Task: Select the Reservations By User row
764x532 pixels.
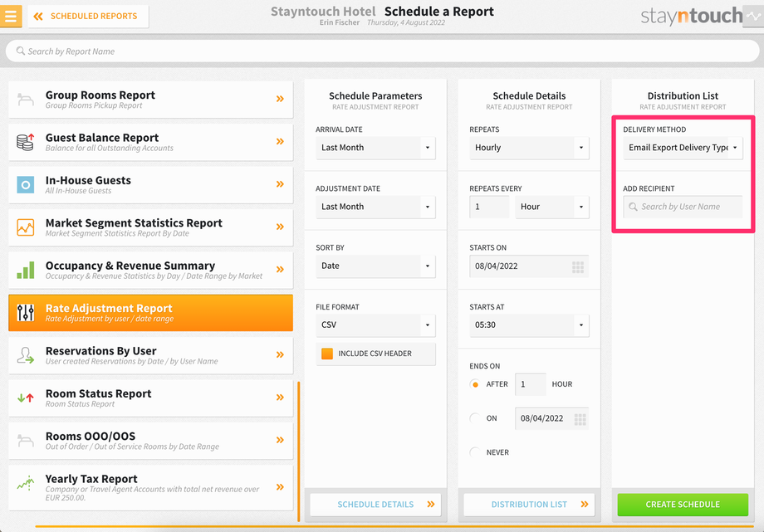Action: [x=150, y=355]
